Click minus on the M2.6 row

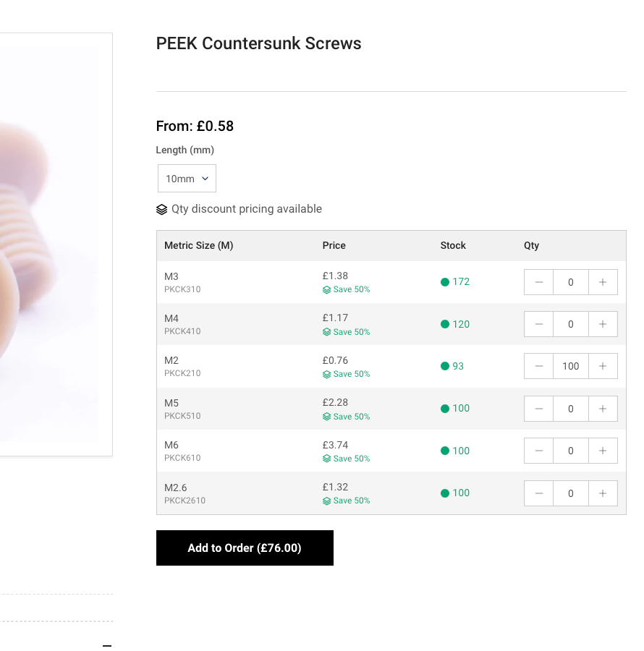(539, 493)
